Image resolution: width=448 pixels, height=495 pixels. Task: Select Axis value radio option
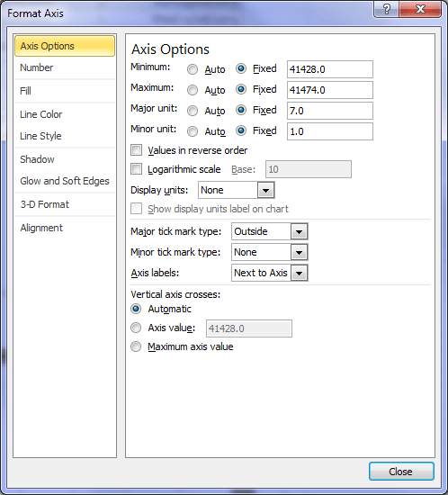tap(136, 328)
